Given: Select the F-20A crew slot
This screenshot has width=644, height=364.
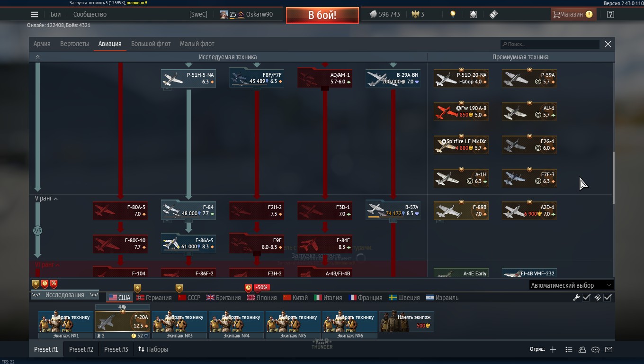Looking at the screenshot, I should click(123, 321).
